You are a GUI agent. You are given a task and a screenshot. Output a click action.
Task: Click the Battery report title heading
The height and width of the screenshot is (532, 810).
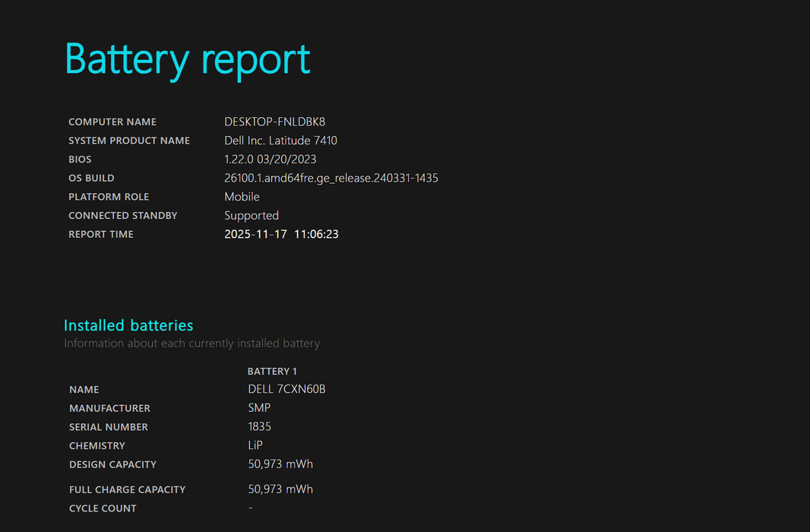coord(187,59)
